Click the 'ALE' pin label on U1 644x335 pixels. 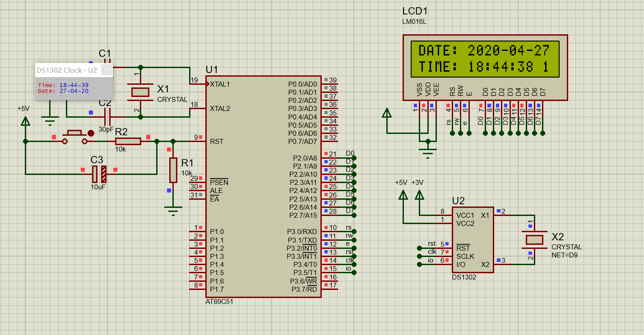216,191
